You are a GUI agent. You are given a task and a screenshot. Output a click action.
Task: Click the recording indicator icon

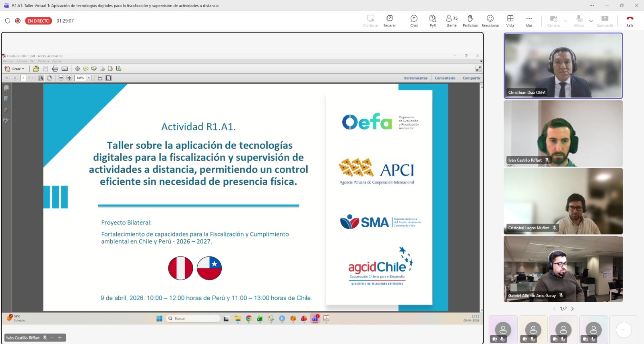click(18, 21)
